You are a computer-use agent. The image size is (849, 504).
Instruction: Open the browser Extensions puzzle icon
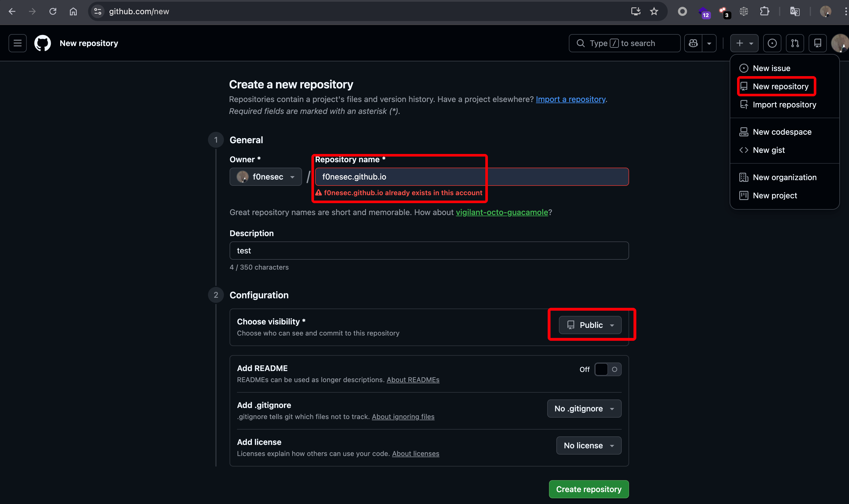pos(764,12)
